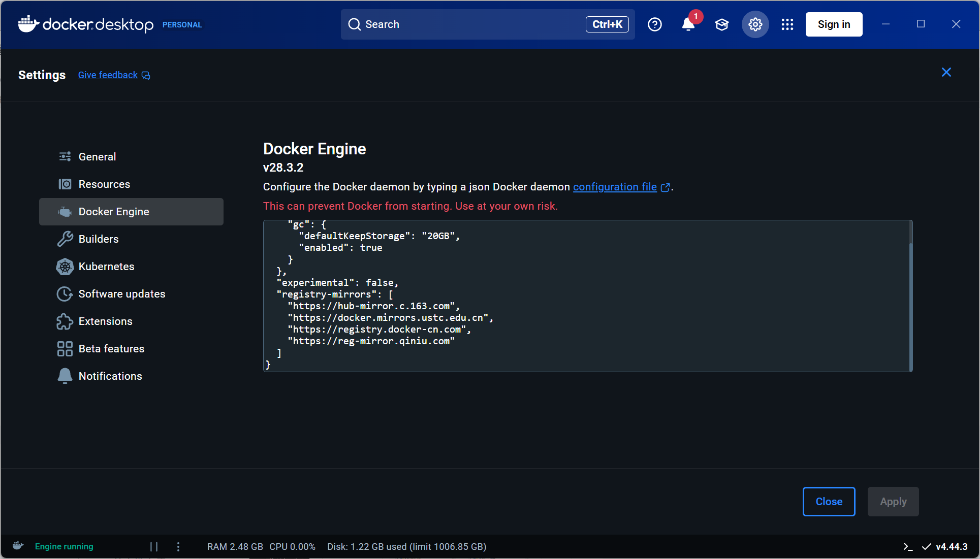Click the Disk usage status text
980x559 pixels.
pyautogui.click(x=407, y=547)
